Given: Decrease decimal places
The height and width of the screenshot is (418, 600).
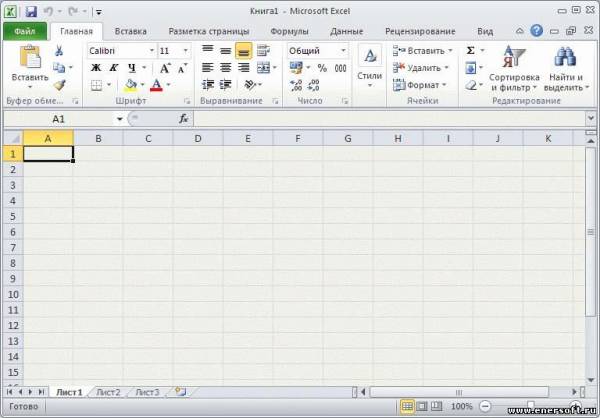Looking at the screenshot, I should [x=313, y=85].
